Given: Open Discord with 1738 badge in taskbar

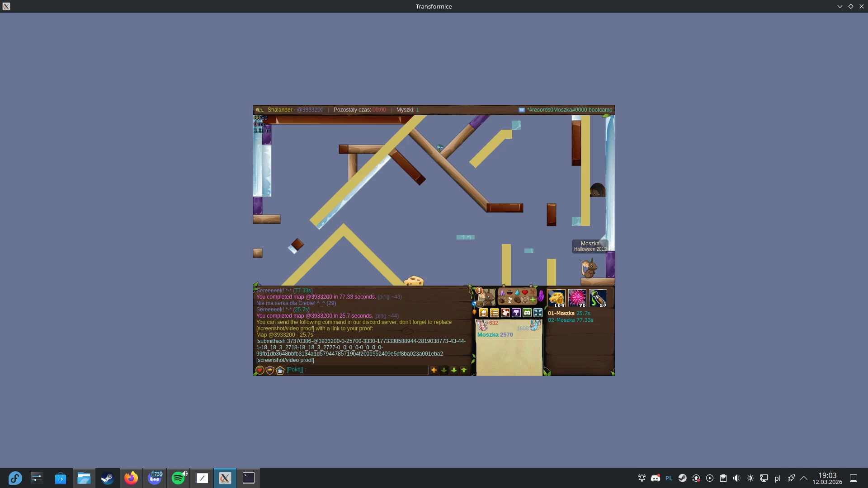Looking at the screenshot, I should (x=155, y=478).
